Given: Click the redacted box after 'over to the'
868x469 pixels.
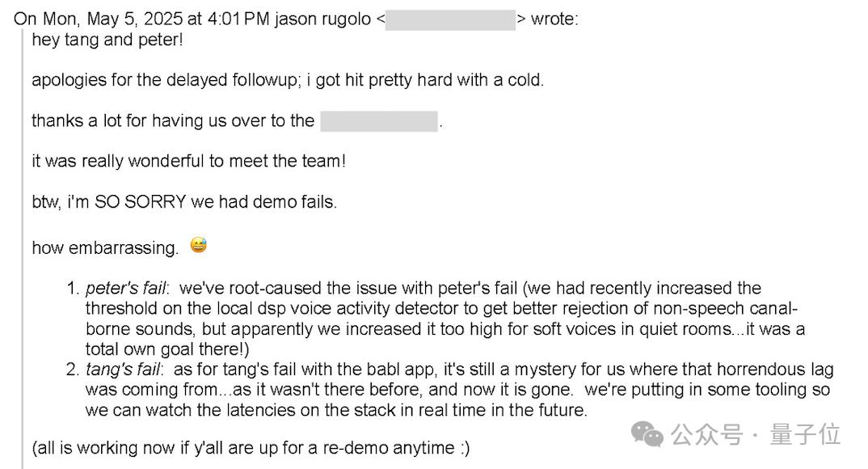Looking at the screenshot, I should coord(379,121).
